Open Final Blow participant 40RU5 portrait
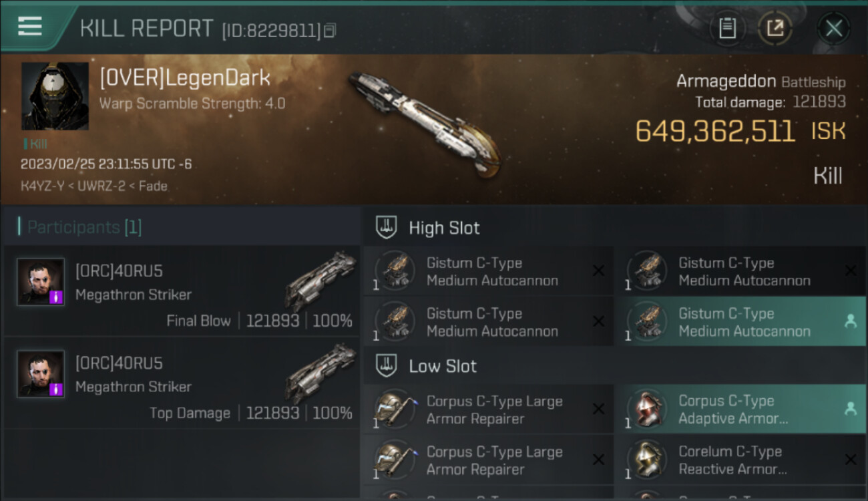This screenshot has width=868, height=501. 41,282
